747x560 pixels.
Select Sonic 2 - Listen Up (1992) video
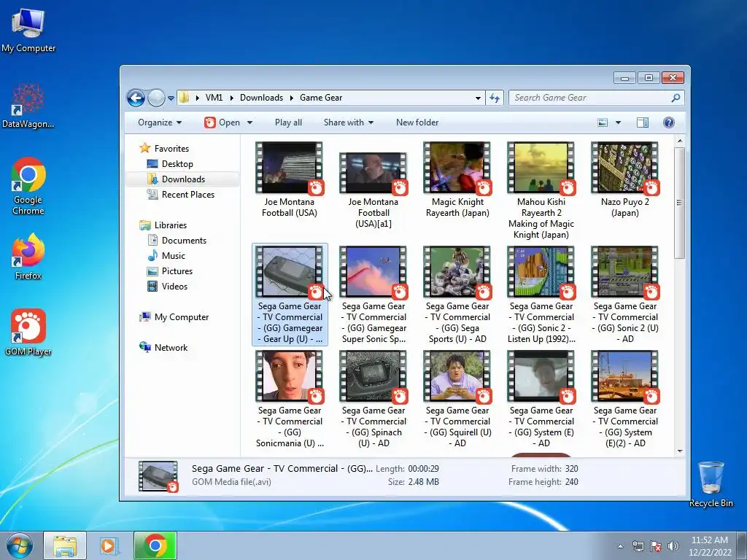coord(541,295)
